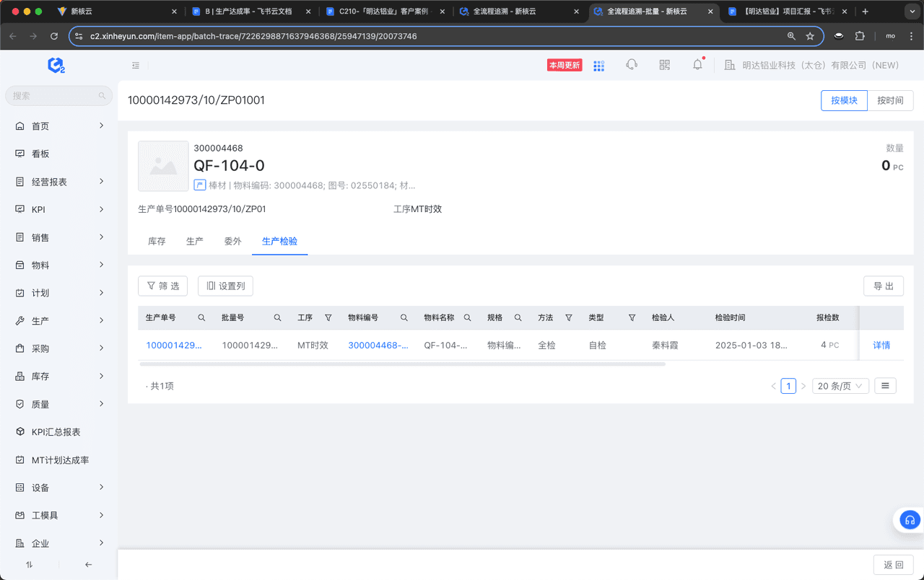Open the 类型 column filter funnel
924x580 pixels.
coord(632,317)
